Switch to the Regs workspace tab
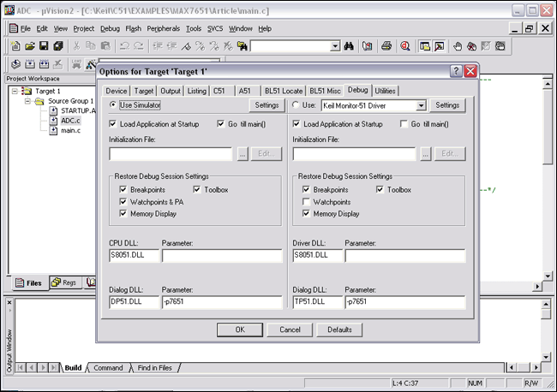The height and width of the screenshot is (392, 557). 65,282
